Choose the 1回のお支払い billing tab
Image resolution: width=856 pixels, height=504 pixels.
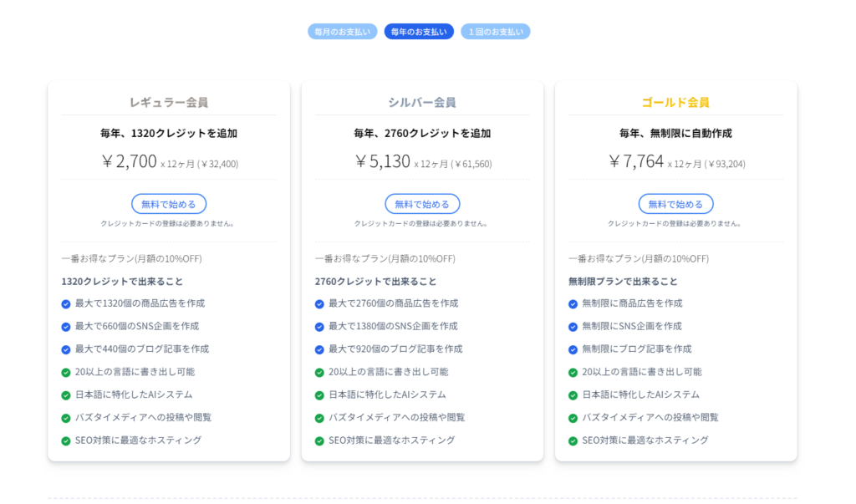pyautogui.click(x=496, y=32)
